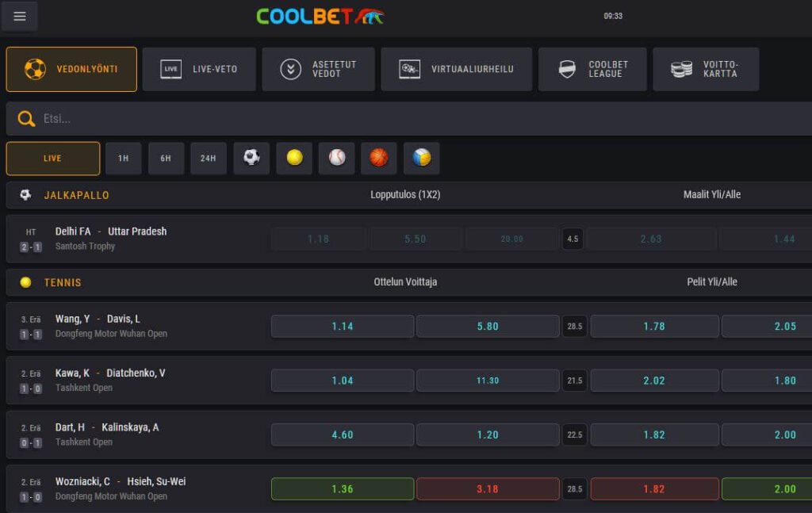Select the basketball sport filter
The image size is (812, 513).
(x=379, y=157)
